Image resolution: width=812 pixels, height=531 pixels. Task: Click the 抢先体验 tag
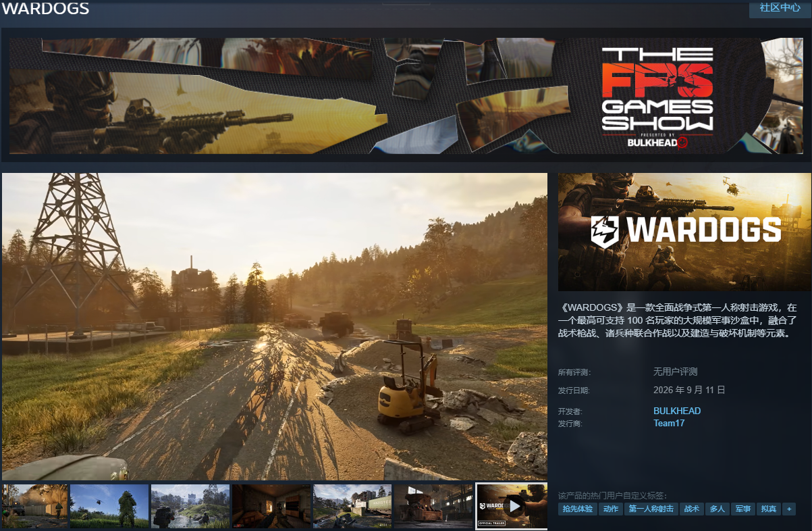click(578, 509)
